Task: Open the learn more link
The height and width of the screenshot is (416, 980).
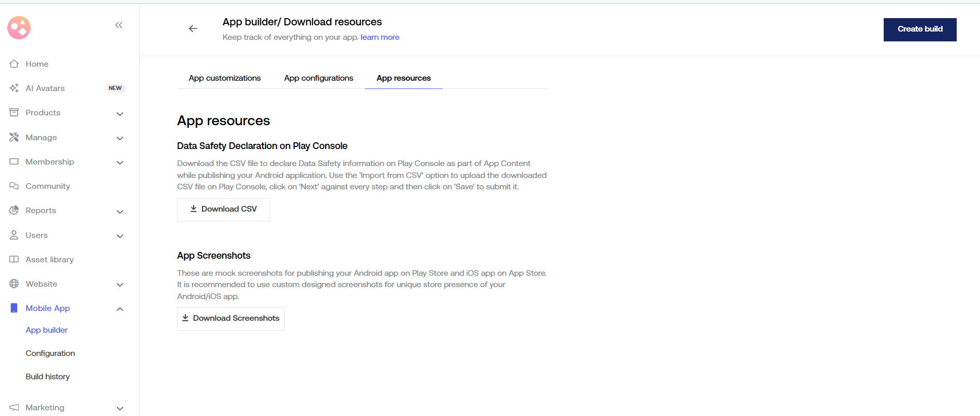Action: (379, 37)
